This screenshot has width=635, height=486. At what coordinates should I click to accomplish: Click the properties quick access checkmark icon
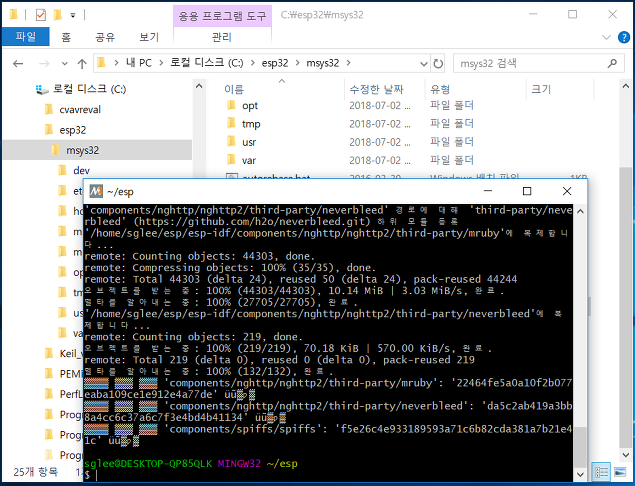pos(40,15)
